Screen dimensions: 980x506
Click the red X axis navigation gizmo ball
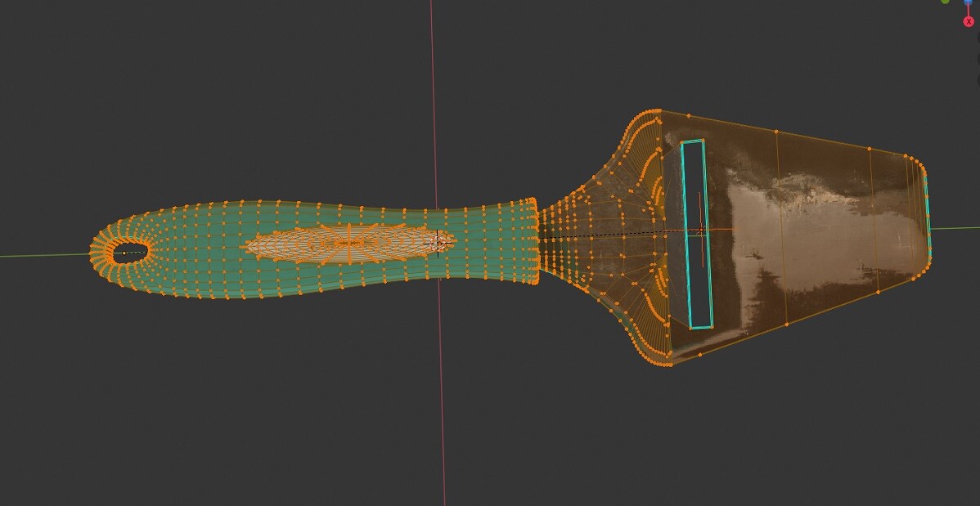click(x=969, y=21)
